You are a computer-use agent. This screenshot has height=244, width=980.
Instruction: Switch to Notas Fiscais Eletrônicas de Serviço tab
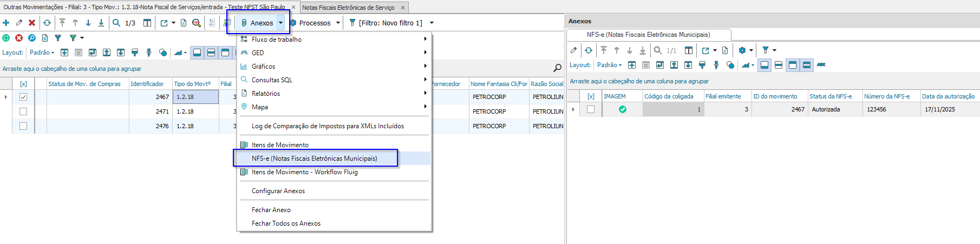[348, 8]
